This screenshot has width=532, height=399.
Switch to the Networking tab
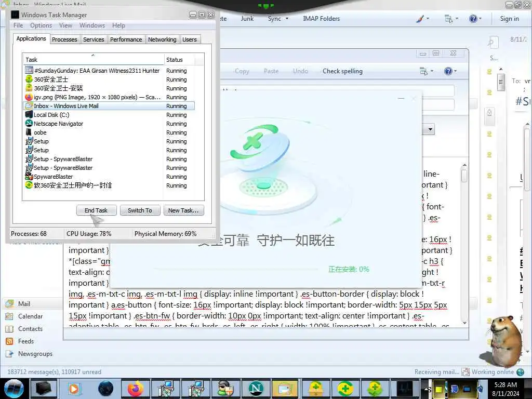(162, 39)
